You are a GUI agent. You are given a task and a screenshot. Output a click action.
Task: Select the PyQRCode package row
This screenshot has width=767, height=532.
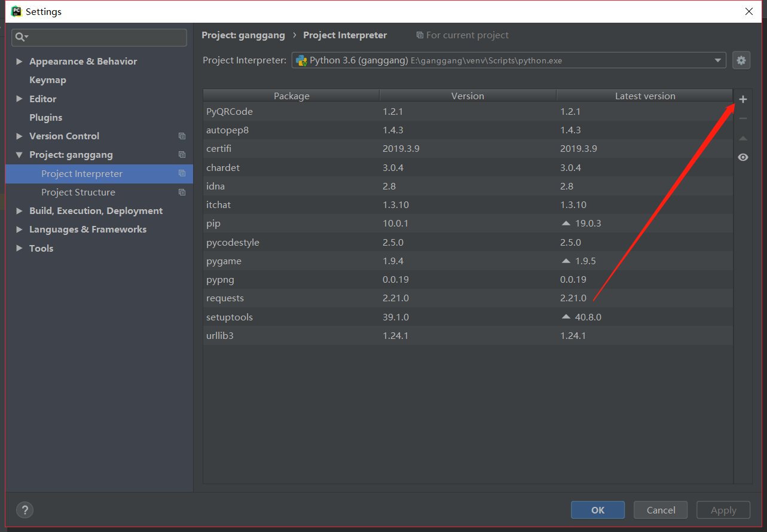(468, 111)
